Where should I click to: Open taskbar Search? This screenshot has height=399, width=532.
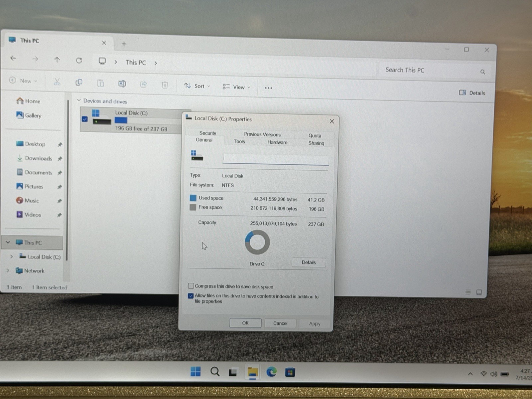pyautogui.click(x=215, y=371)
